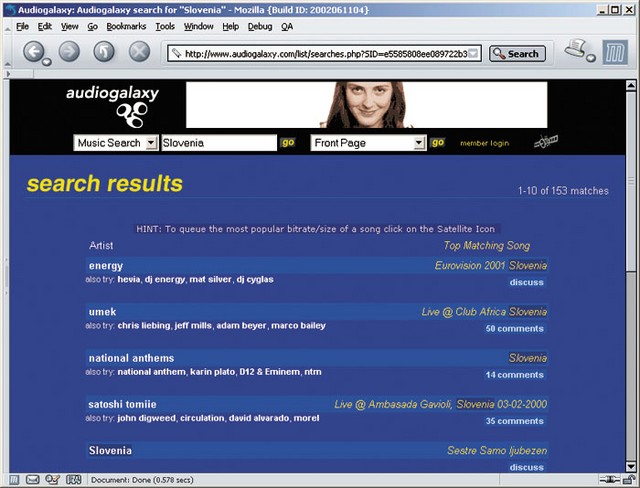Open the 50 comments link for umek
Image resolution: width=640 pixels, height=488 pixels.
point(514,328)
